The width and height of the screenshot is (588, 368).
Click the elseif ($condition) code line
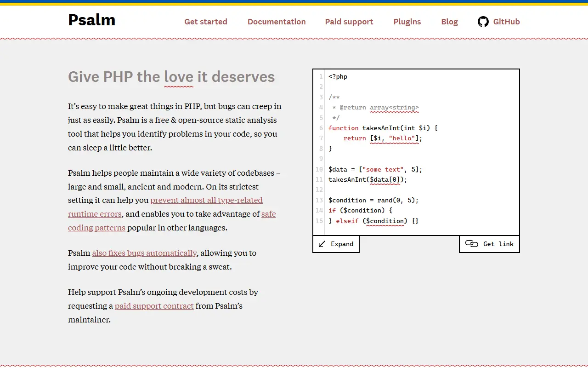373,221
